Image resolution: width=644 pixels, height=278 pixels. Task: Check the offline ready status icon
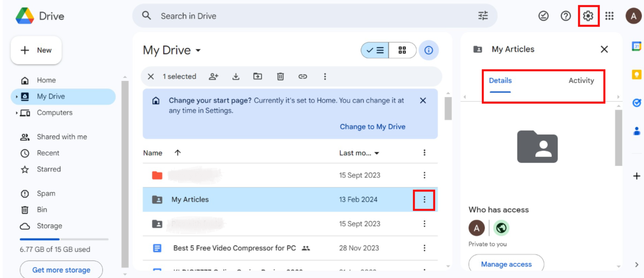tap(544, 16)
